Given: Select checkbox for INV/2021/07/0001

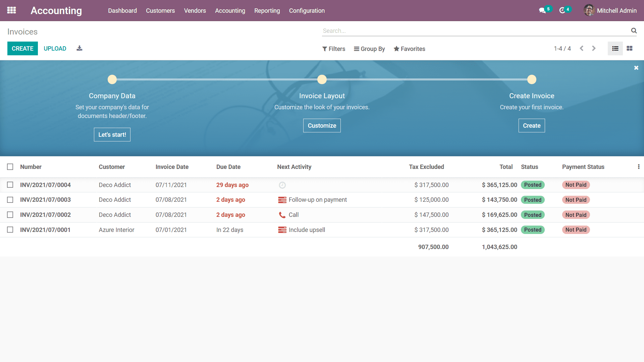Looking at the screenshot, I should [10, 230].
